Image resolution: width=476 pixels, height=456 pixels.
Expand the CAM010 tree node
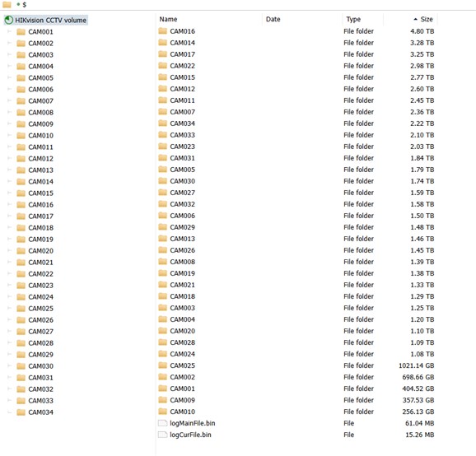(x=9, y=135)
